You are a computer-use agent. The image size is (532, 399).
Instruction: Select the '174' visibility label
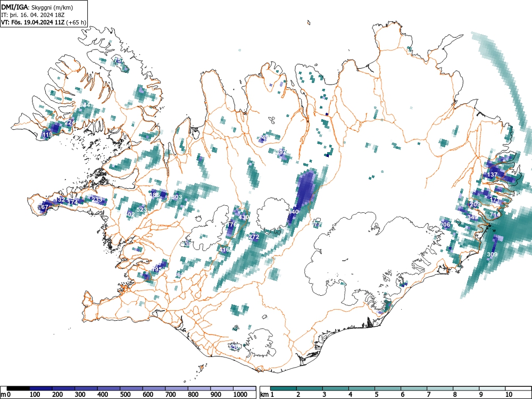[x=73, y=202]
